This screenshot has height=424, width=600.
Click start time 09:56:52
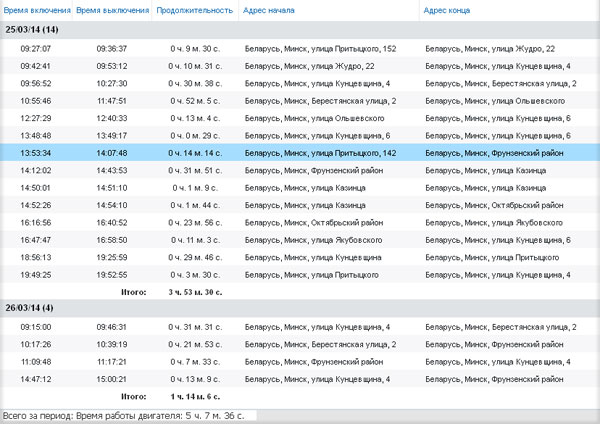pyautogui.click(x=36, y=83)
